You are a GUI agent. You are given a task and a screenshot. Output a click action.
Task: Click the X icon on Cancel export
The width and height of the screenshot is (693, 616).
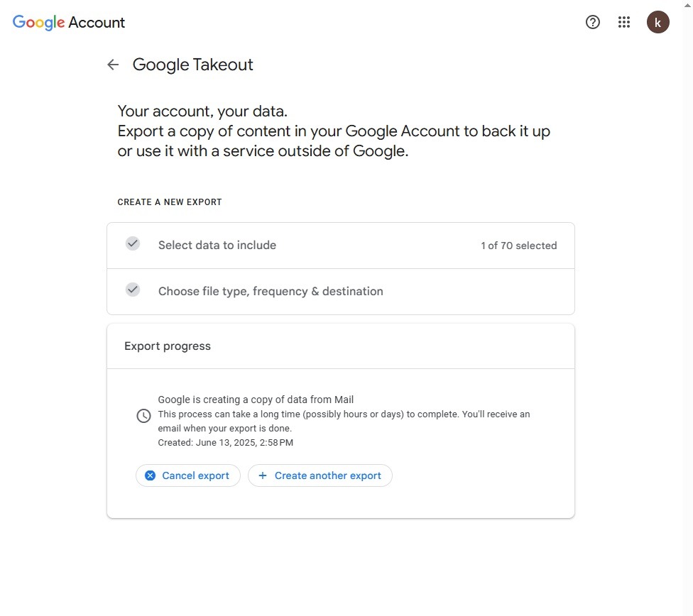[x=151, y=475]
